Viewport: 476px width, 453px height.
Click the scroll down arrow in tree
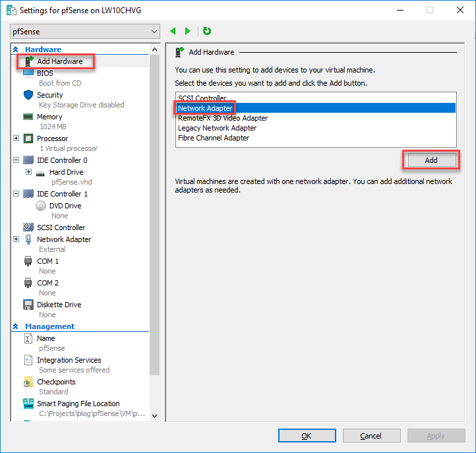pos(154,416)
